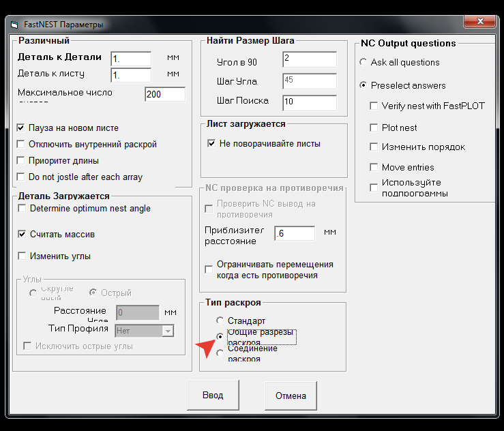Viewport: 504px width, 431px height.
Task: Click the Приблизительное расстояние field
Action: pyautogui.click(x=295, y=233)
